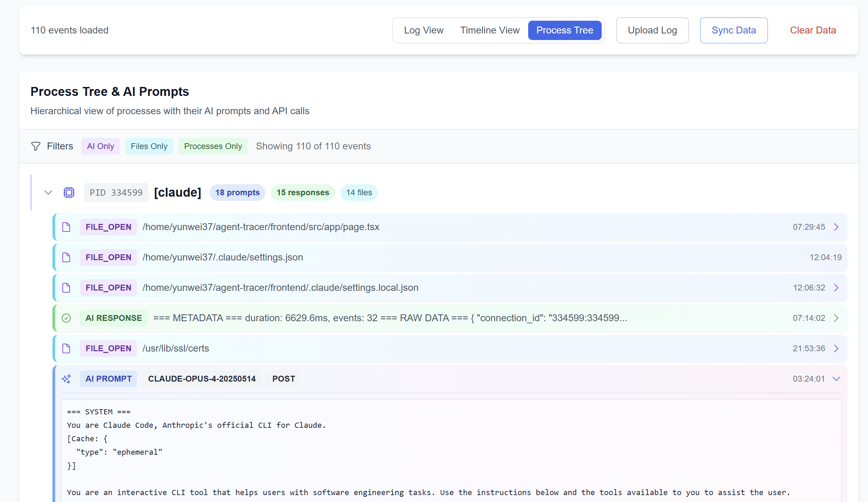The image size is (868, 502).
Task: Click FILE_OPEN tag on the page.tsx row
Action: click(x=108, y=227)
